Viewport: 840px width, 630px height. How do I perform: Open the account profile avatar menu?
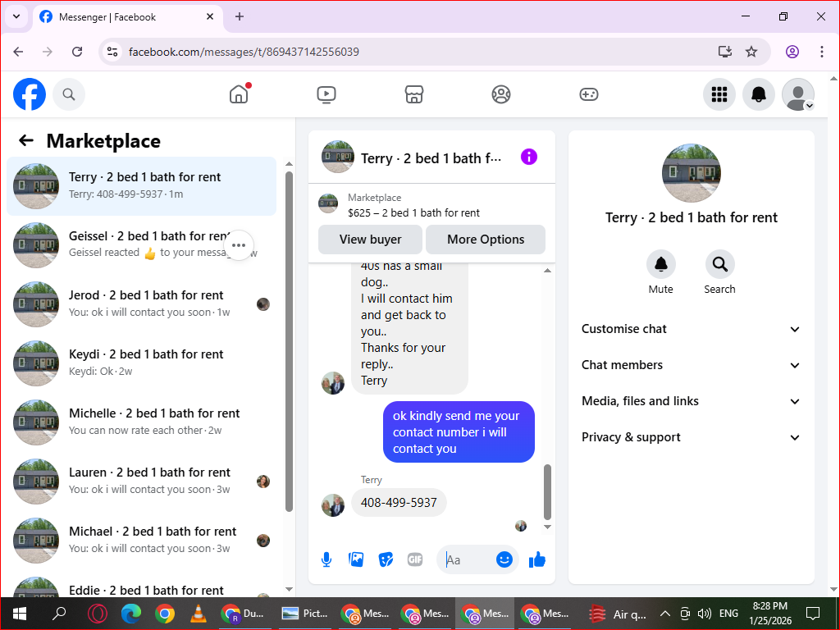798,94
